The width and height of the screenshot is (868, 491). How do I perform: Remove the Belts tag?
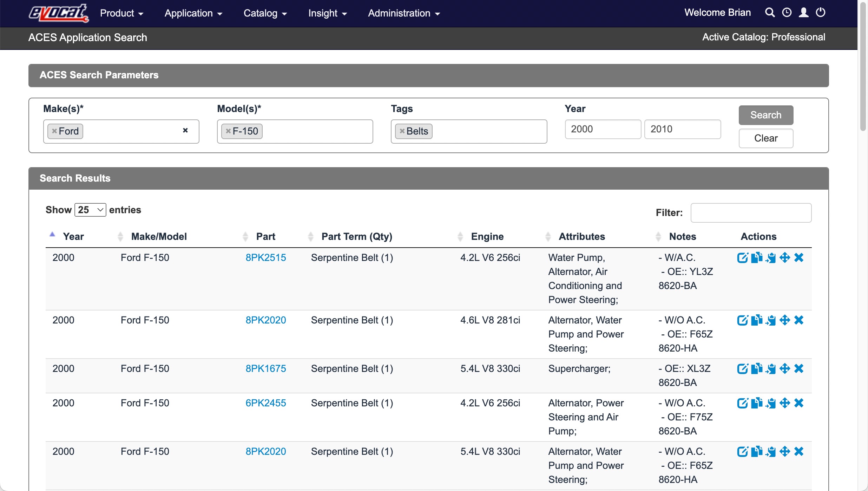pyautogui.click(x=402, y=131)
